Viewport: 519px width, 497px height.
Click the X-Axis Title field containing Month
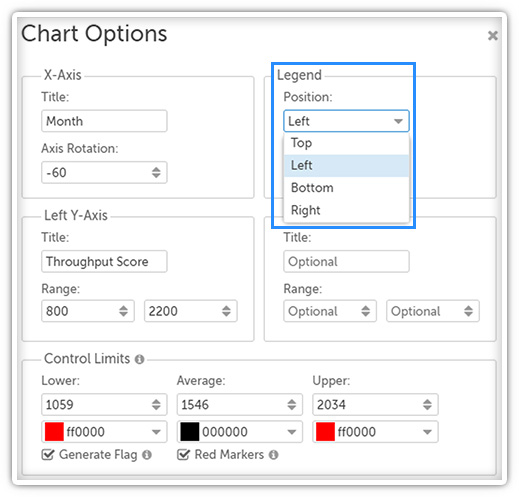[104, 121]
